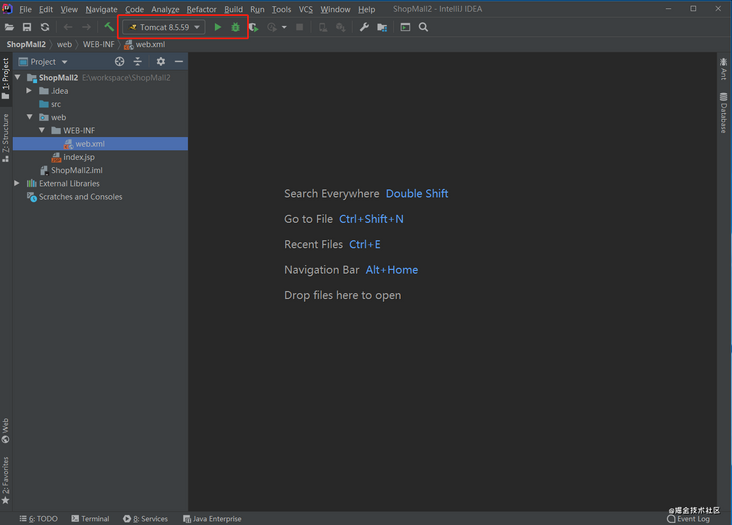
Task: Click the Build Project hammer icon
Action: [109, 27]
